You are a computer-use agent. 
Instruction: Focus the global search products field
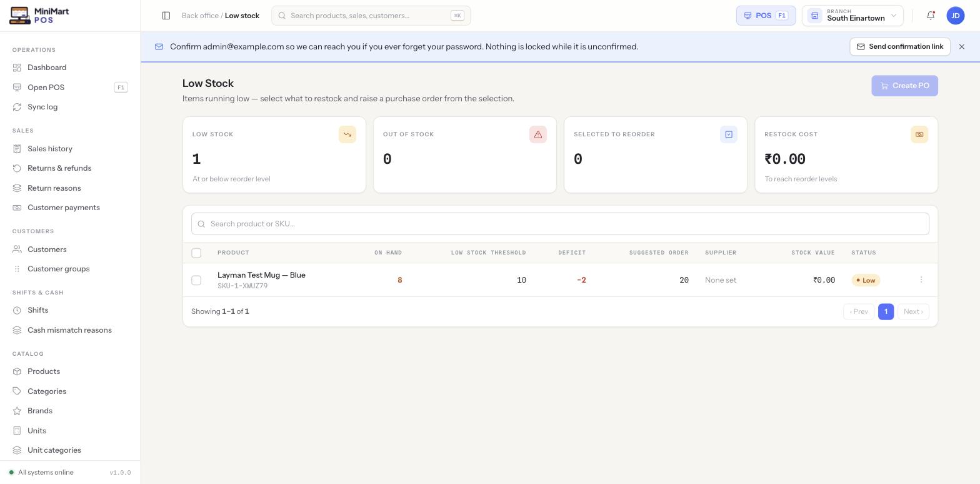(x=371, y=16)
